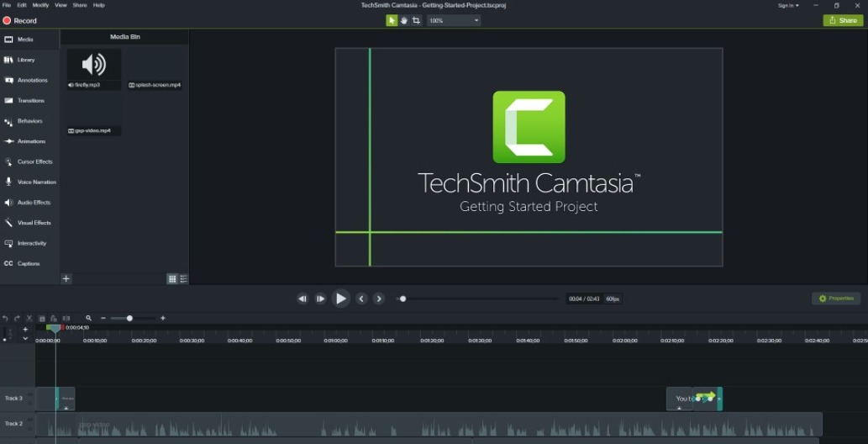The width and height of the screenshot is (868, 444).
Task: Expand the Sign In dropdown
Action: click(x=787, y=5)
